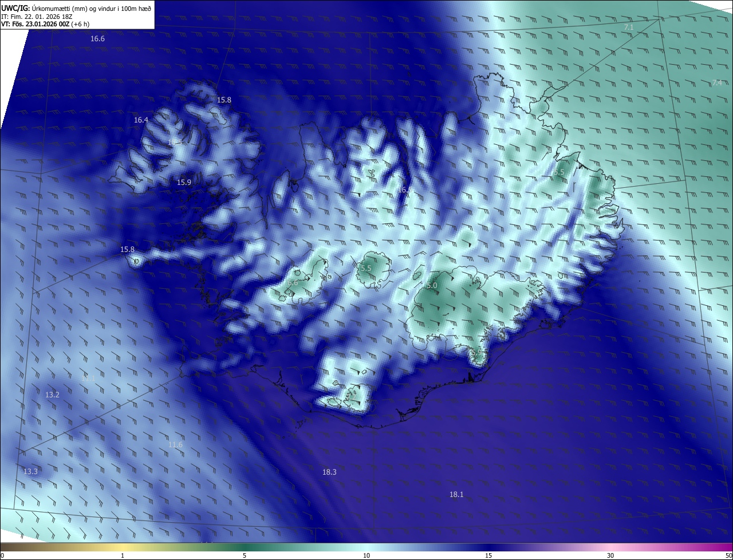Click the 16.4 value label
733x560 pixels.
click(141, 120)
